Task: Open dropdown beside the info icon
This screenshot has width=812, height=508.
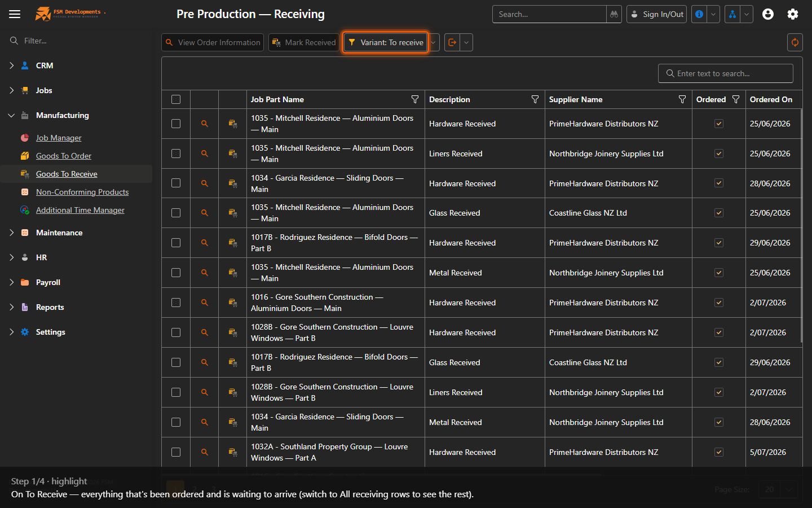Action: click(x=713, y=14)
